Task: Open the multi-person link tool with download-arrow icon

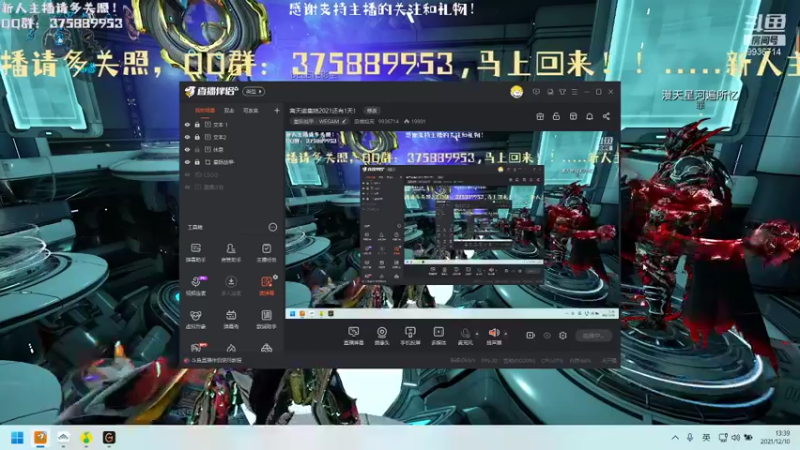Action: pos(231,286)
